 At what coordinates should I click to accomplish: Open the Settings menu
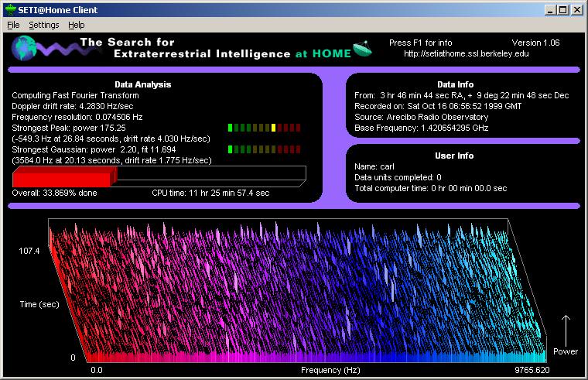44,25
